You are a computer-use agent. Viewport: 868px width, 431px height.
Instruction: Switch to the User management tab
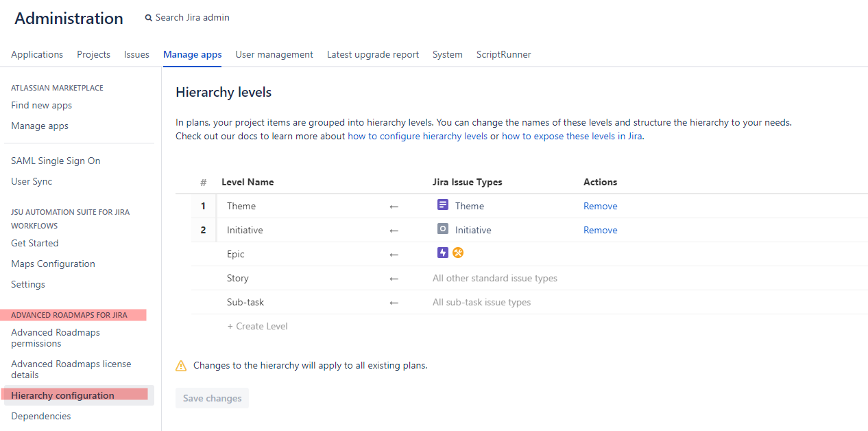[x=274, y=55]
